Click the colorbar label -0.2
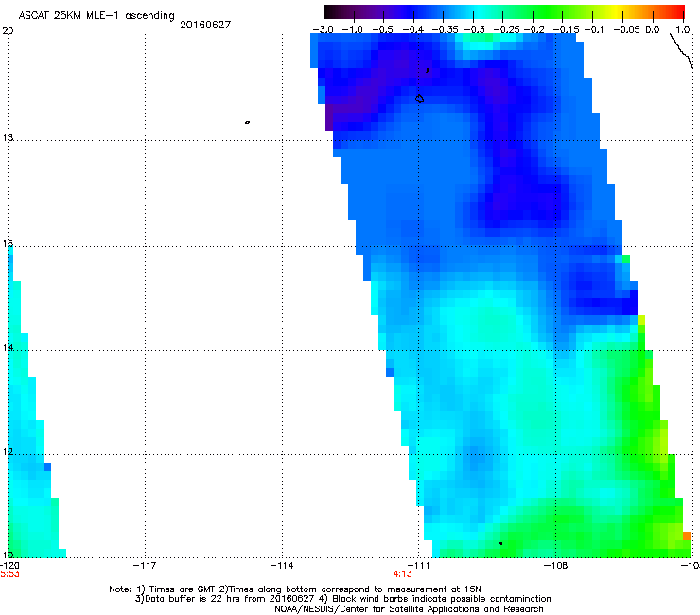The height and width of the screenshot is (615, 700). tap(534, 30)
